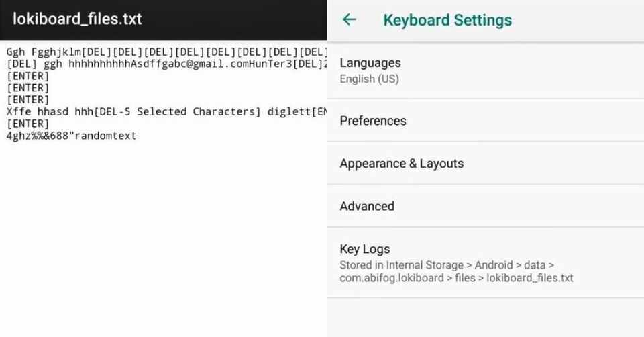
Task: Click 'hhhhhhhhhhAsdffg' text on second line
Action: (x=118, y=64)
